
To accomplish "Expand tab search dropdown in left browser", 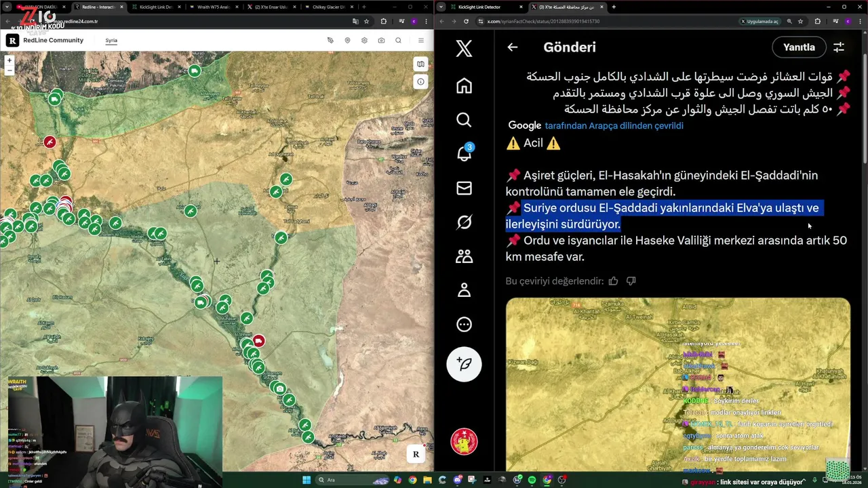I will pos(7,7).
